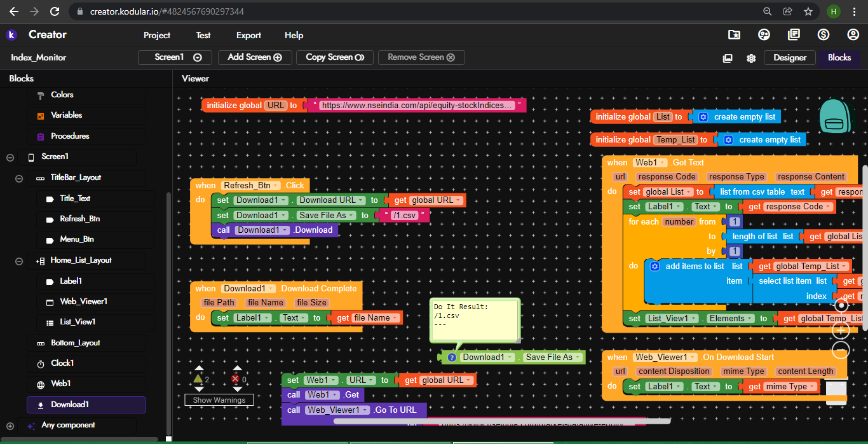Image resolution: width=868 pixels, height=444 pixels.
Task: Select Label1 component in tree
Action: coord(71,281)
